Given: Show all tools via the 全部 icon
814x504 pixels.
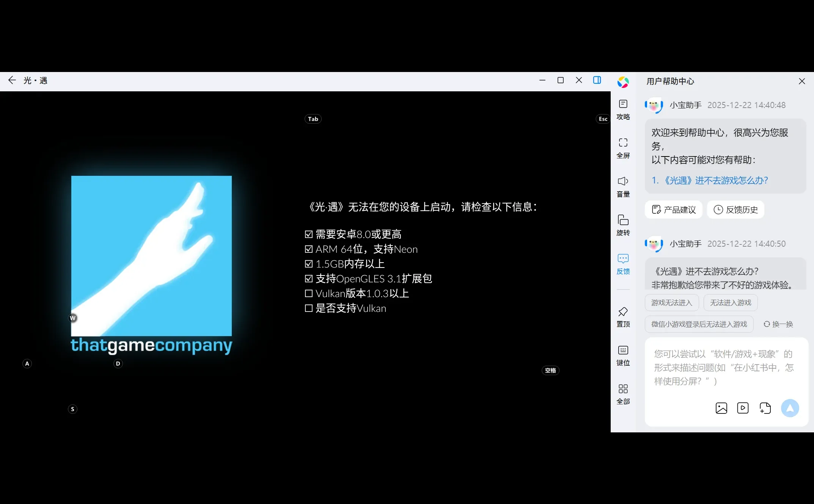Looking at the screenshot, I should pyautogui.click(x=623, y=394).
